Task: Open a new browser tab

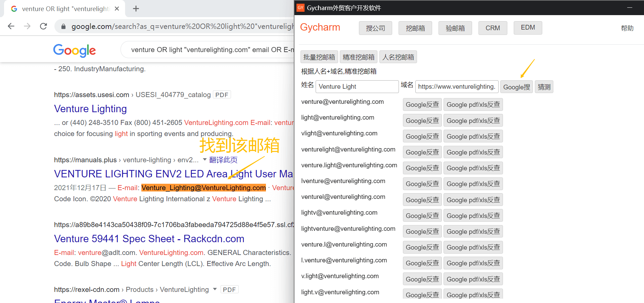Action: click(x=136, y=9)
